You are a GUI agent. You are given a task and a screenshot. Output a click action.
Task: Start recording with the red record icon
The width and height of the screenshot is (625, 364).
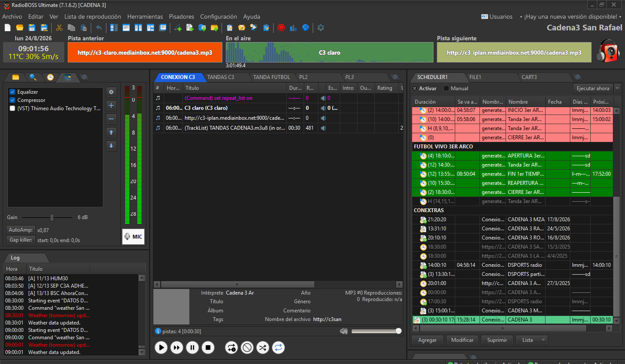pyautogui.click(x=281, y=28)
